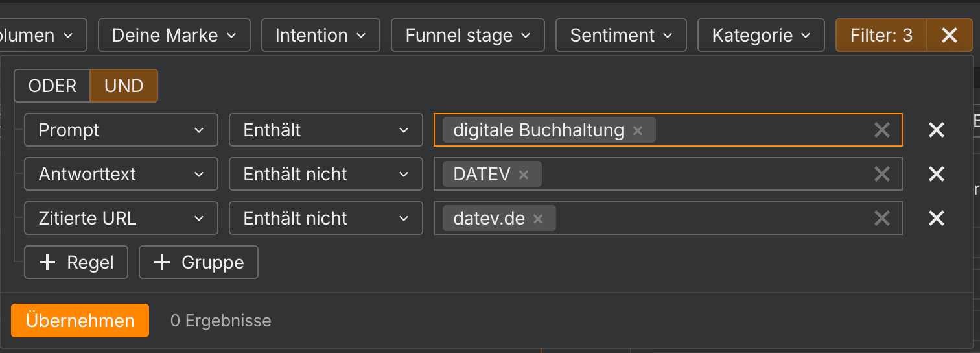Reset all filters via X next to Filter: 3
The height and width of the screenshot is (353, 980).
click(x=950, y=35)
